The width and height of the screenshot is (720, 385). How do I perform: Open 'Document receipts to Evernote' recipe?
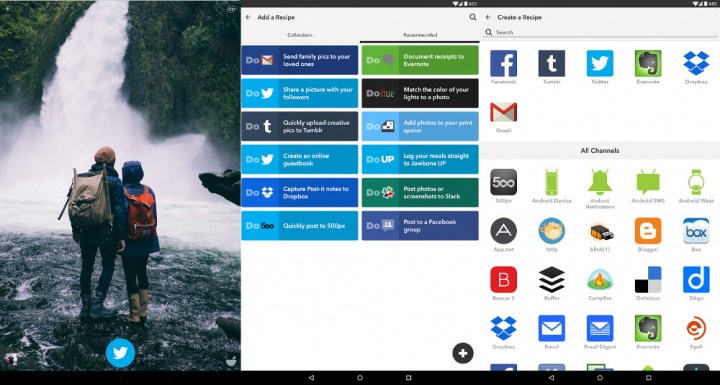pos(420,60)
